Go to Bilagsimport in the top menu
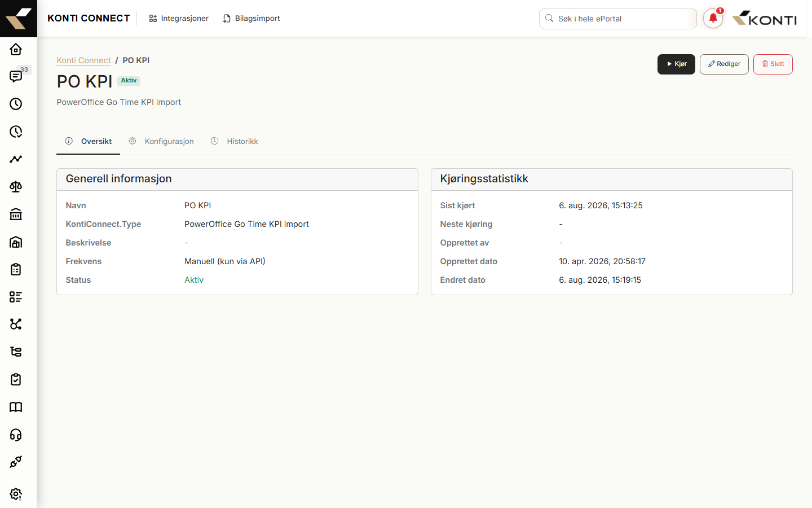Screen dimensions: 812x508 click(251, 19)
